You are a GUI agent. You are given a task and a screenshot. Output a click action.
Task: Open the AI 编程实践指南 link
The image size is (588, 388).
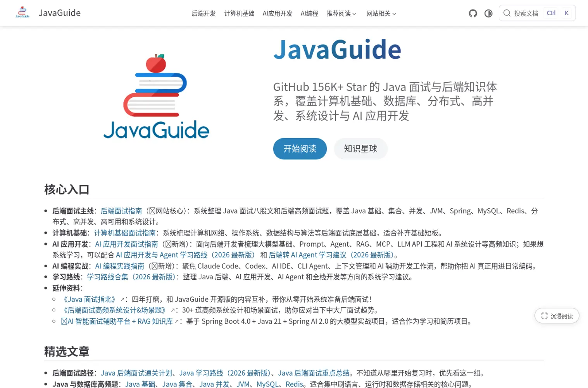(x=120, y=267)
